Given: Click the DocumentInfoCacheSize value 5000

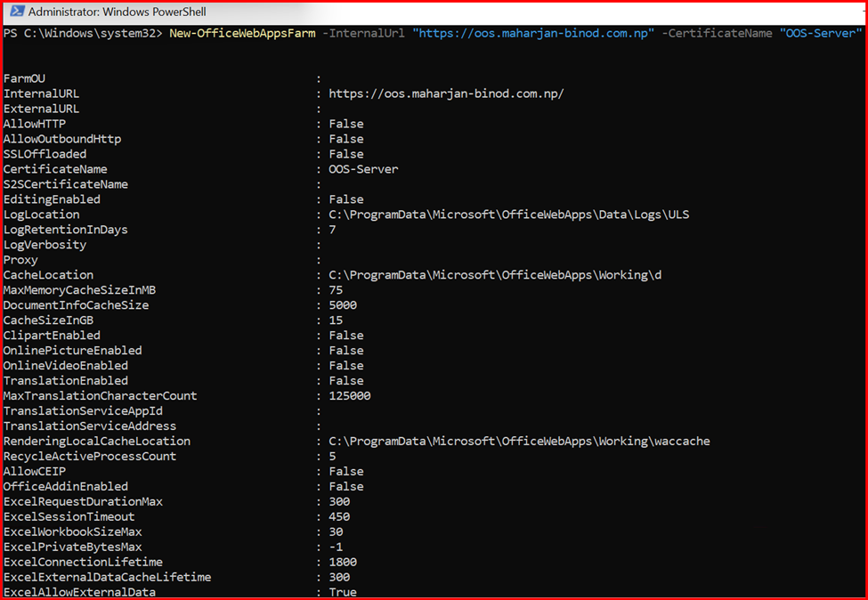Looking at the screenshot, I should (343, 305).
